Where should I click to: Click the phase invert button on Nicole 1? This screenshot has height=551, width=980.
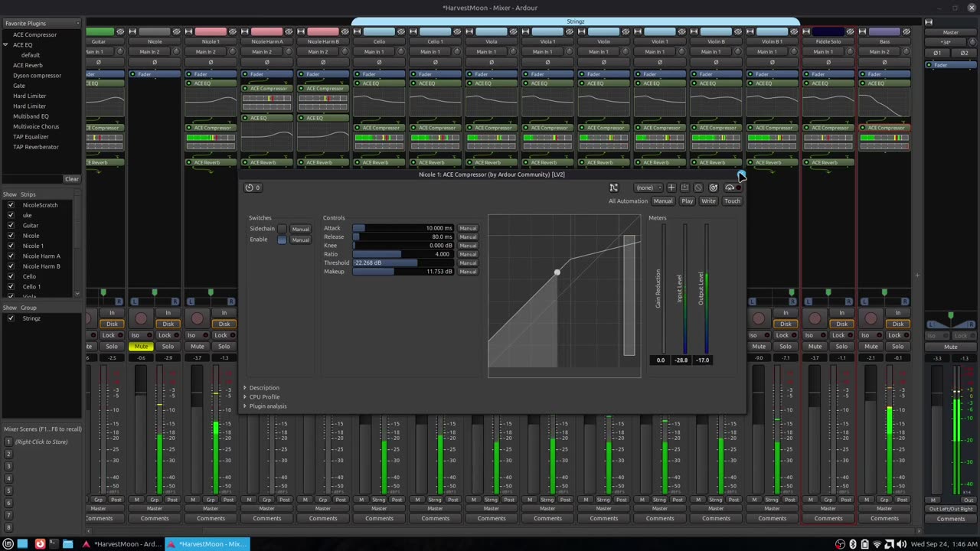[x=211, y=62]
